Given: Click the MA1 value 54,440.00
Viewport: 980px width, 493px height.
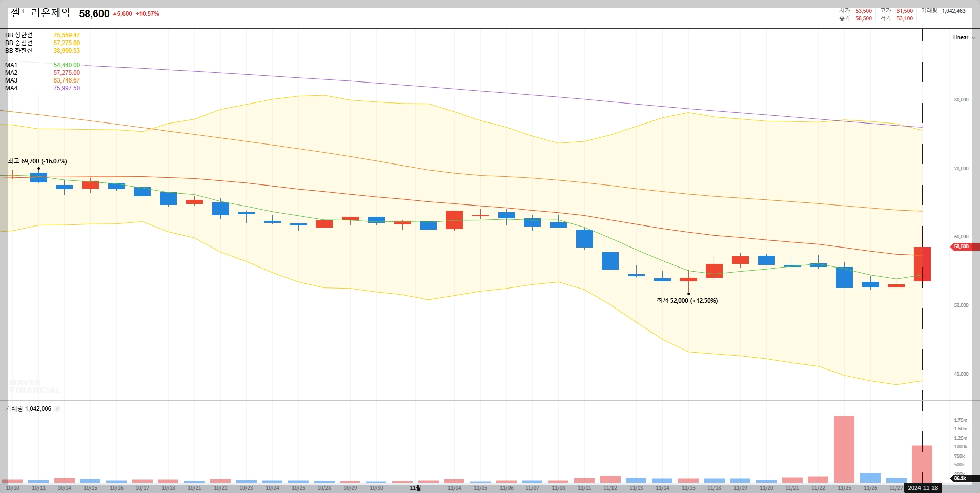Looking at the screenshot, I should coord(67,65).
